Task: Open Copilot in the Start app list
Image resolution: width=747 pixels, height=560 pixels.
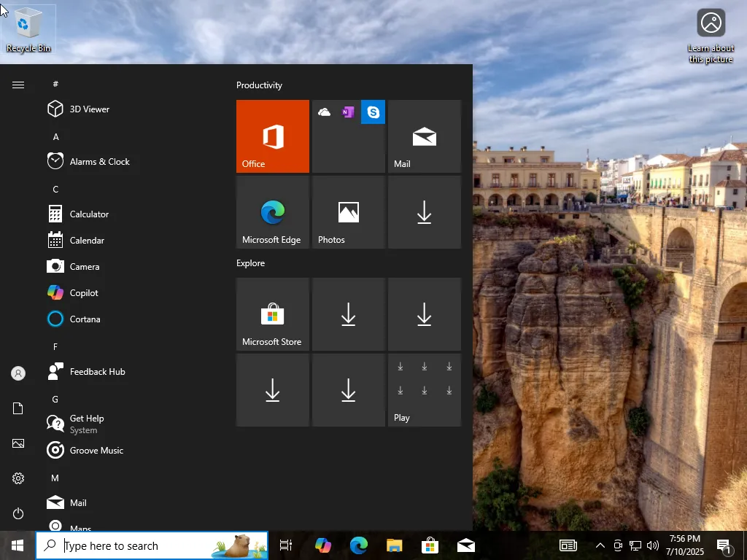Action: coord(128,292)
